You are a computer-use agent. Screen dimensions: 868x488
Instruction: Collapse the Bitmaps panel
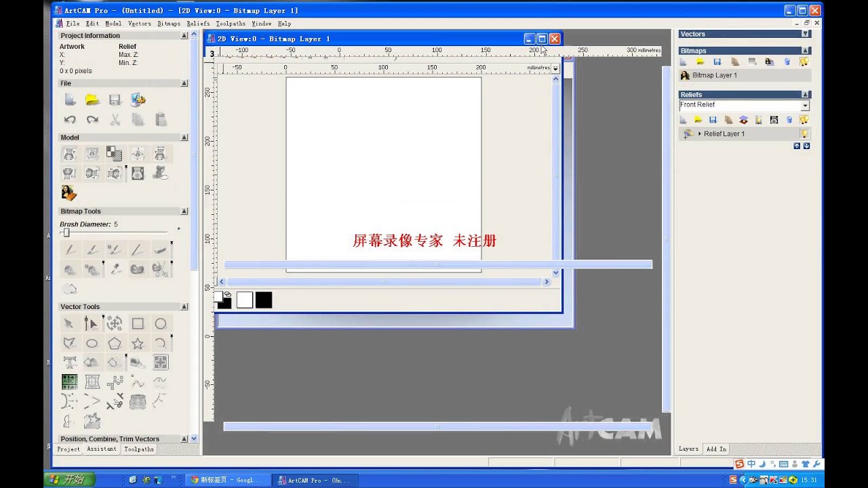tap(806, 51)
